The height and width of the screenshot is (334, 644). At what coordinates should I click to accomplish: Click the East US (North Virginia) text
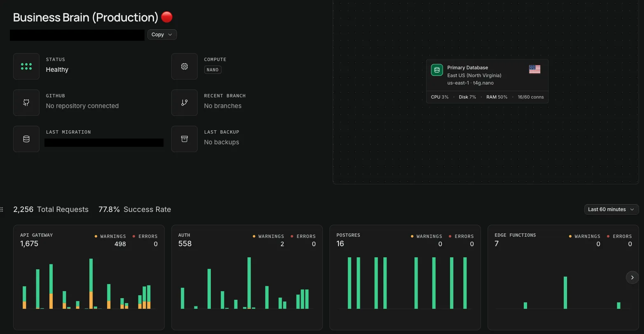point(474,75)
